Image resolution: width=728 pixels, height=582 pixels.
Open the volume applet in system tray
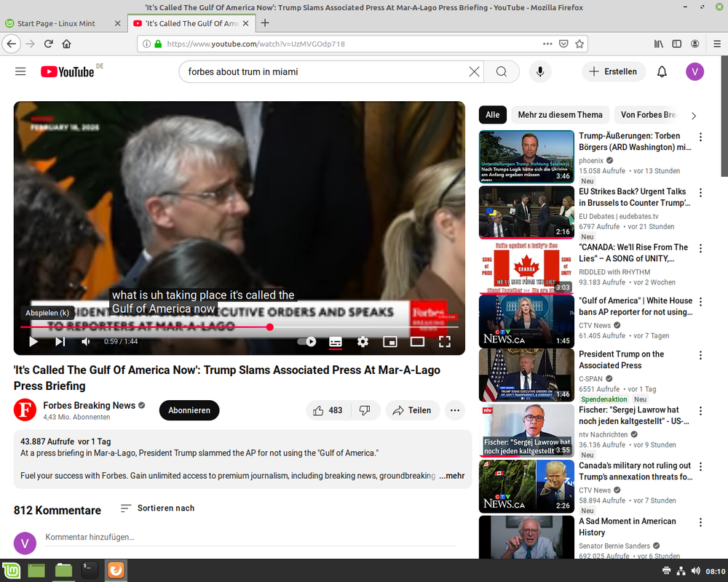[x=695, y=571]
